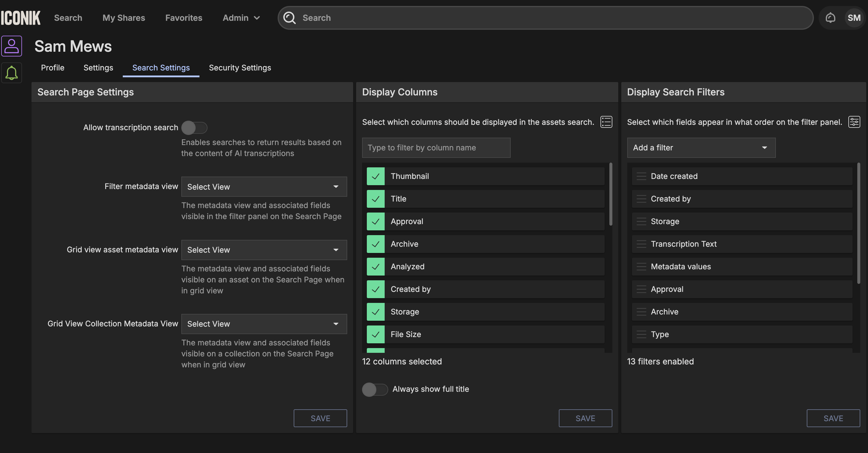Image resolution: width=868 pixels, height=453 pixels.
Task: Save the Display Columns settings
Action: coord(585,418)
